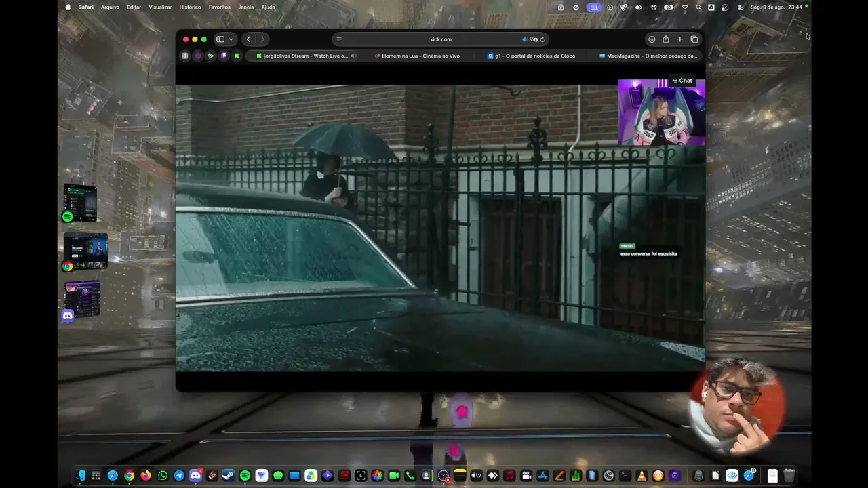Select the Chrome window in Stage Manager

pos(85,252)
